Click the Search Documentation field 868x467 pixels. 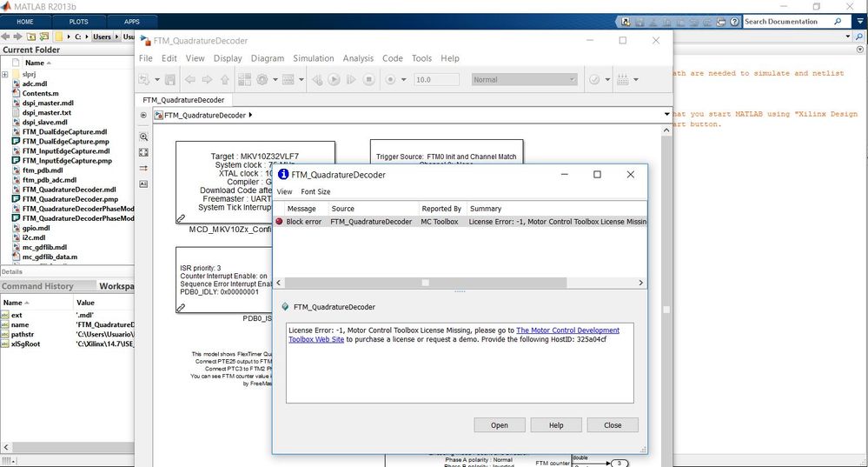[788, 22]
